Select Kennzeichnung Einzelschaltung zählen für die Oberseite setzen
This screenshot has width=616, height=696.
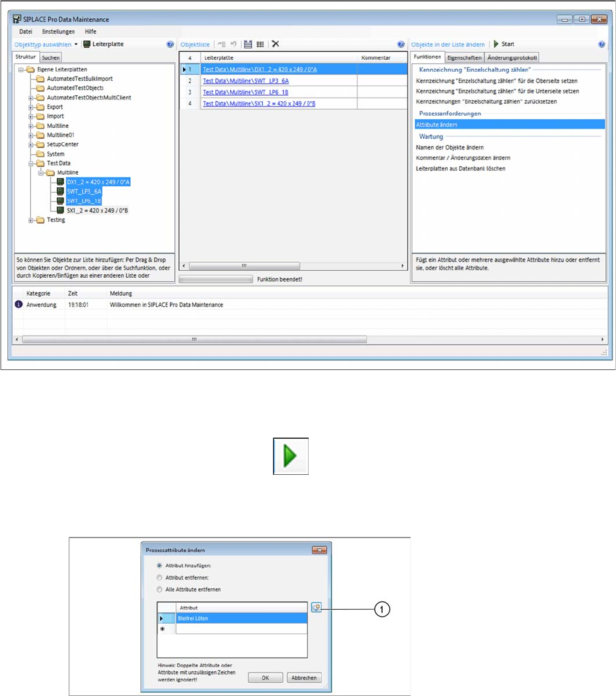tap(497, 81)
